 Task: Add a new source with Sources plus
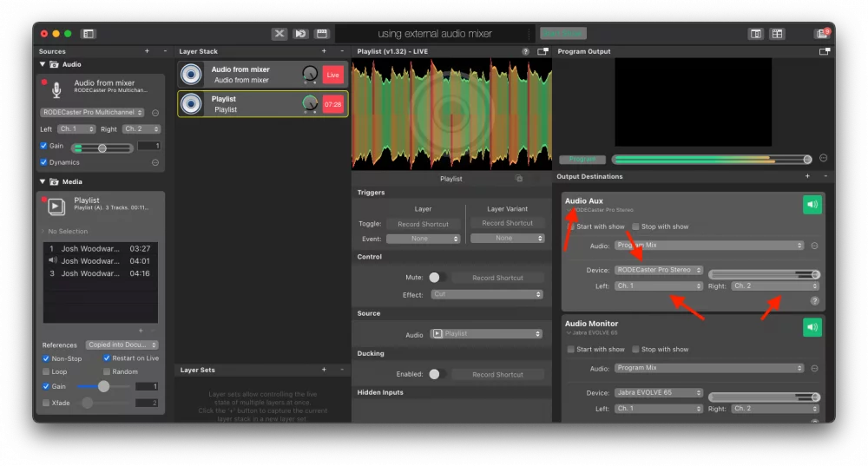point(147,51)
